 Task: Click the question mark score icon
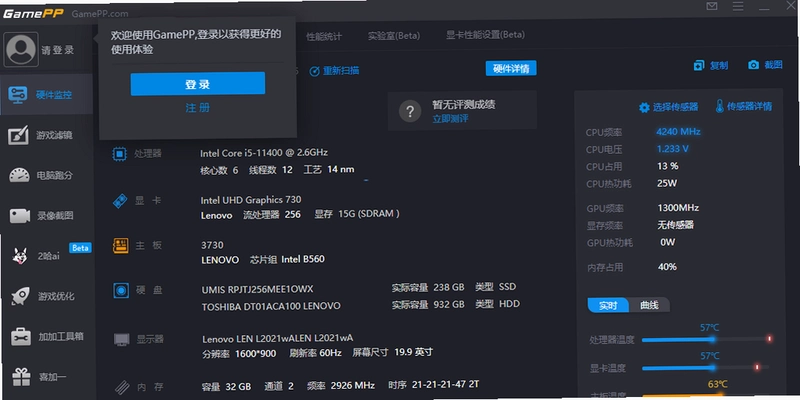pos(410,111)
